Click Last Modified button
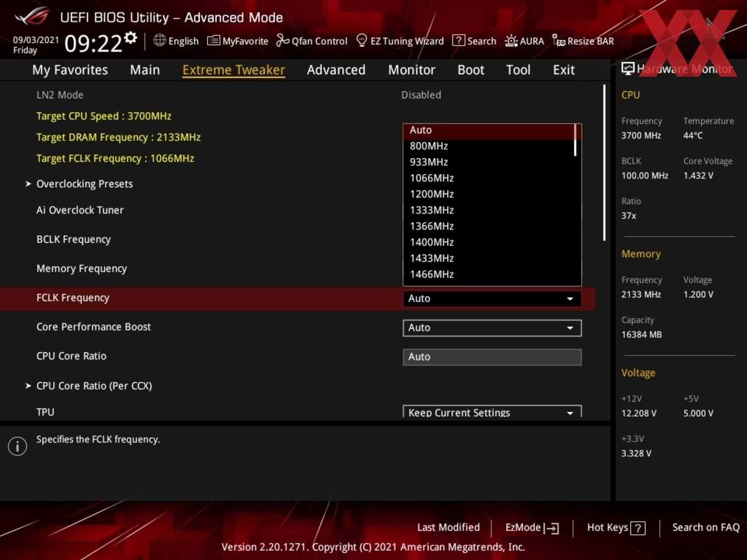The image size is (747, 560). pos(448,528)
